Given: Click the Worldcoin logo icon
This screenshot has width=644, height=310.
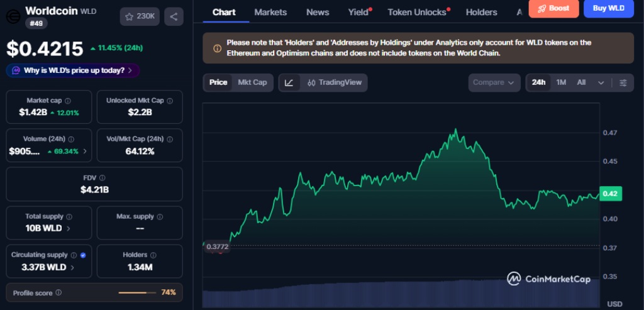Looking at the screenshot, I should pos(13,16).
